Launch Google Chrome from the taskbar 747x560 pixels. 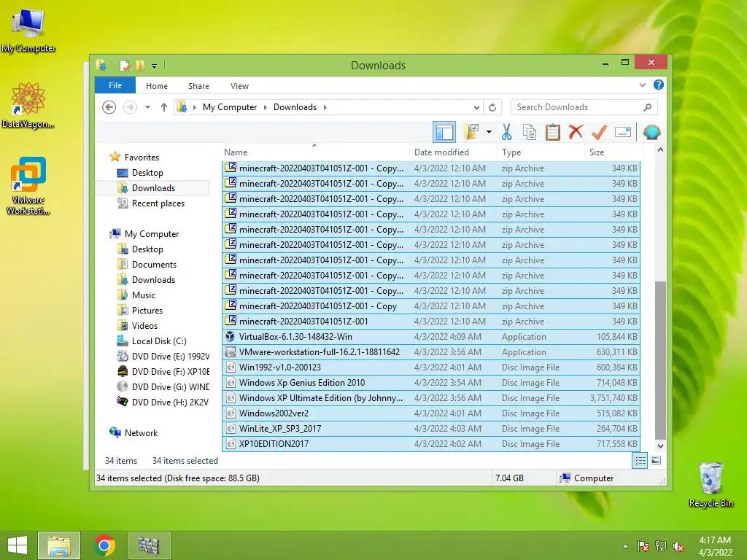(x=104, y=545)
